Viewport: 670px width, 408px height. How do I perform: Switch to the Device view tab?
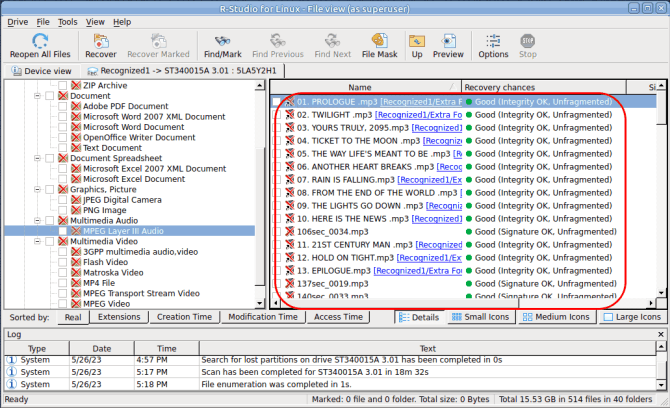pyautogui.click(x=41, y=71)
